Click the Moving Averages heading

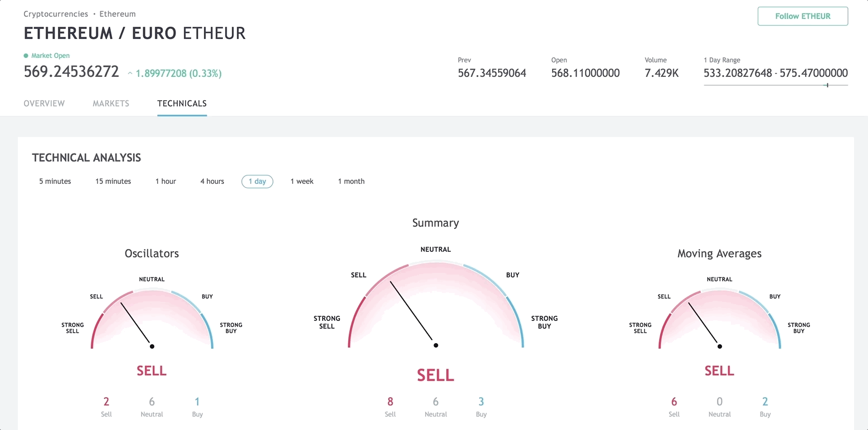point(719,253)
